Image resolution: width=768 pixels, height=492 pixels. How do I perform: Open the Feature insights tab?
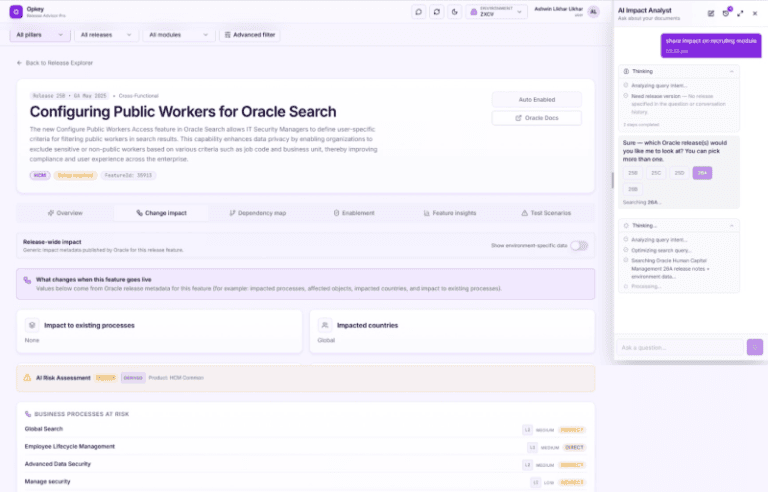[x=450, y=213]
